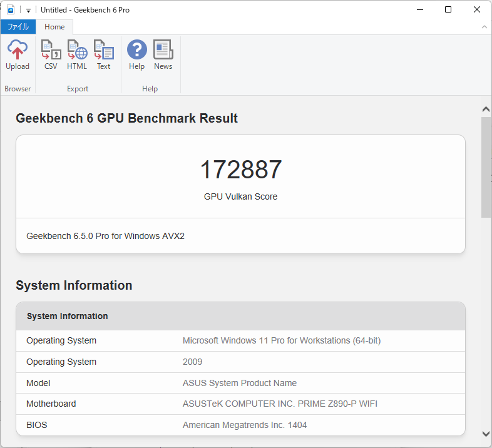Open the quick access toolbar dropdown arrow

[x=28, y=11]
